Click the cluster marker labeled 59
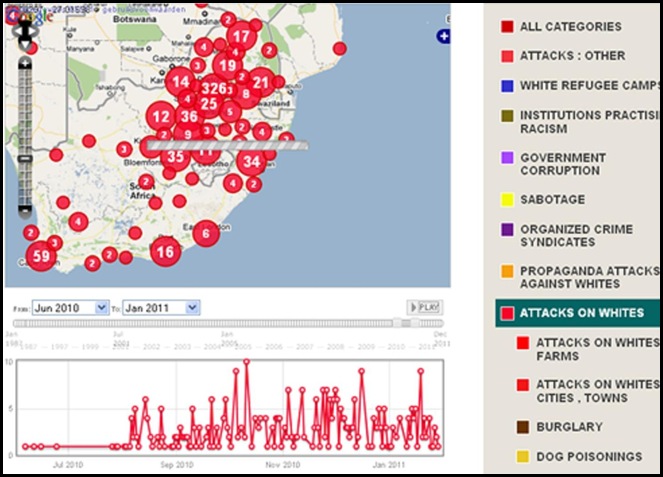Screen dimensions: 663x477 point(41,256)
